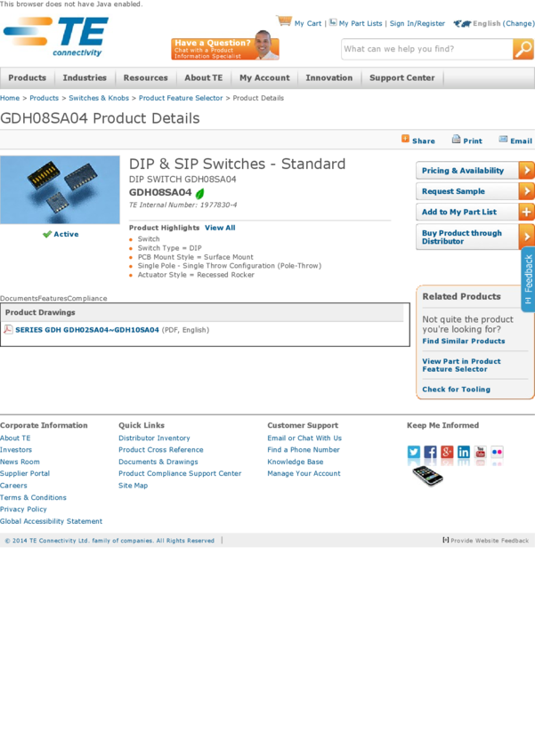
Task: Open Product Cross Reference link
Action: tap(160, 449)
